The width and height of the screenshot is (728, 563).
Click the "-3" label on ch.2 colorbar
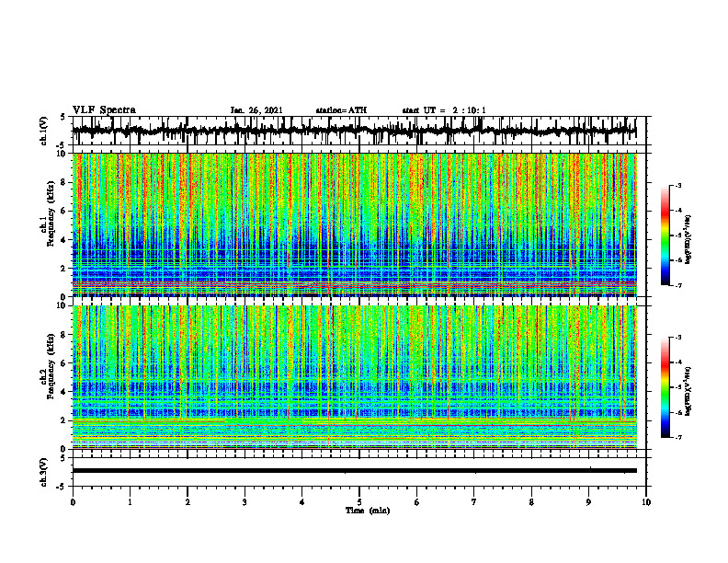[x=677, y=338]
